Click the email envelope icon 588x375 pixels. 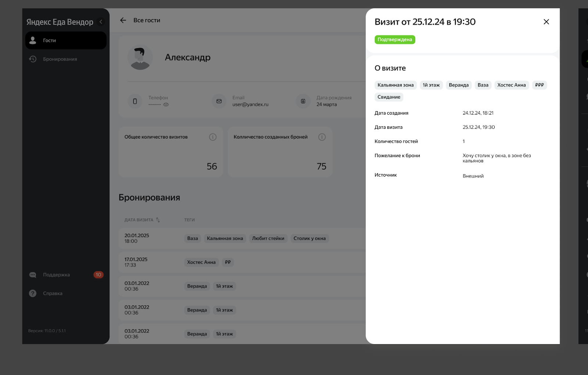point(219,101)
